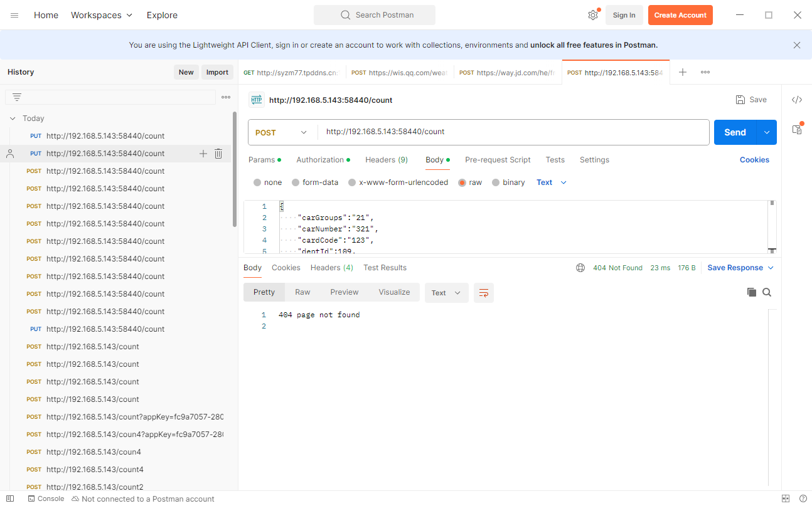Dismiss the lightweight API client banner
Screen dimensions: 812x506
coord(797,45)
